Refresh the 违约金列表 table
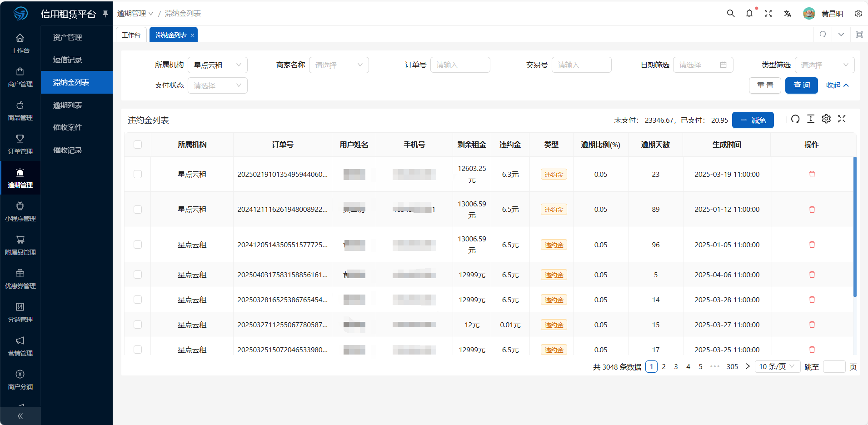The width and height of the screenshot is (868, 425). [795, 119]
